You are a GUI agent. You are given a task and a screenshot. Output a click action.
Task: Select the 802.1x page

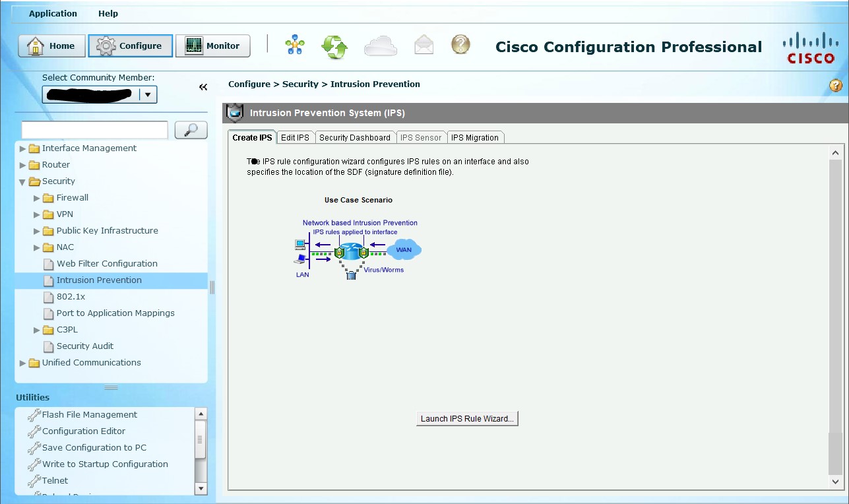[x=71, y=297]
